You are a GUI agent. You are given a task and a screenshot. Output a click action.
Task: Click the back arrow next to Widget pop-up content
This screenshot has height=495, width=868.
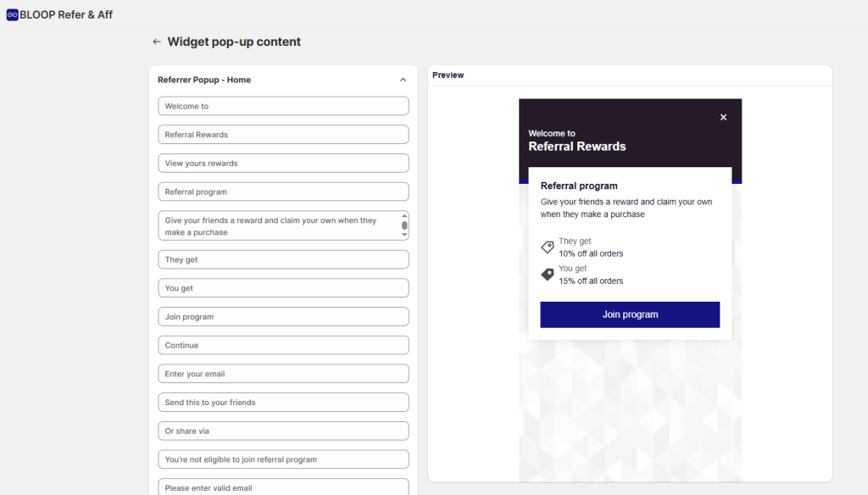[x=157, y=41]
